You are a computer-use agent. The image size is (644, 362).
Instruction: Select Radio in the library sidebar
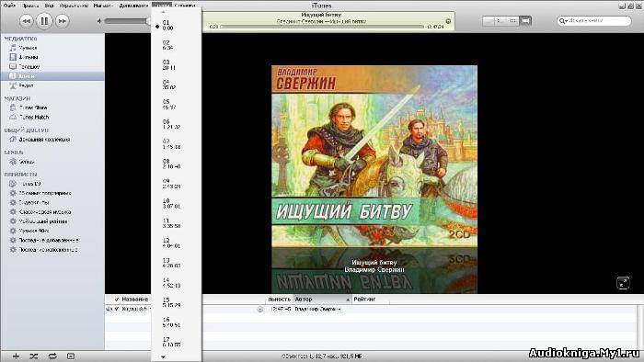tap(22, 85)
